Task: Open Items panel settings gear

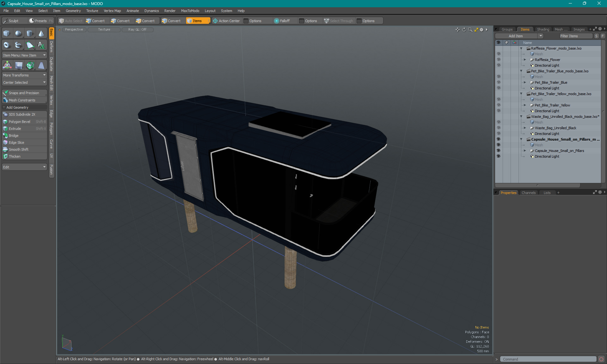Action: [x=600, y=29]
